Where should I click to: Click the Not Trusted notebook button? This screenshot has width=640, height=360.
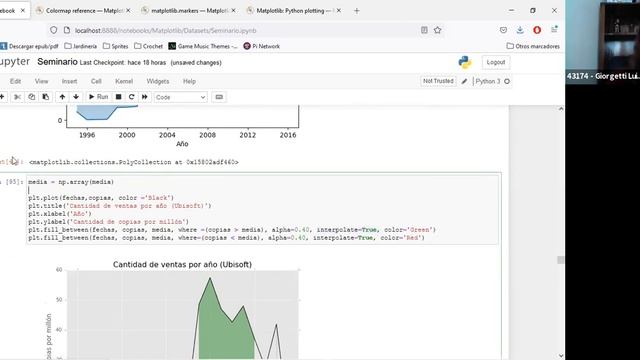click(438, 81)
